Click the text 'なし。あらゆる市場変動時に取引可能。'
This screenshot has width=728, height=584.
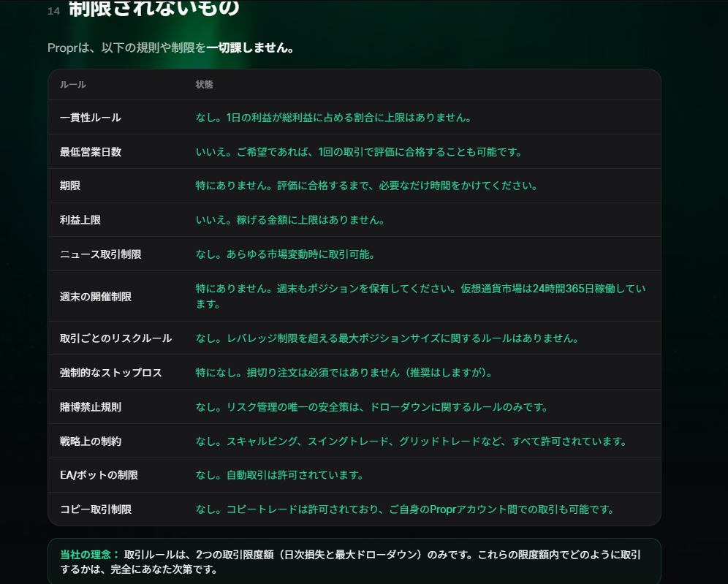point(286,254)
